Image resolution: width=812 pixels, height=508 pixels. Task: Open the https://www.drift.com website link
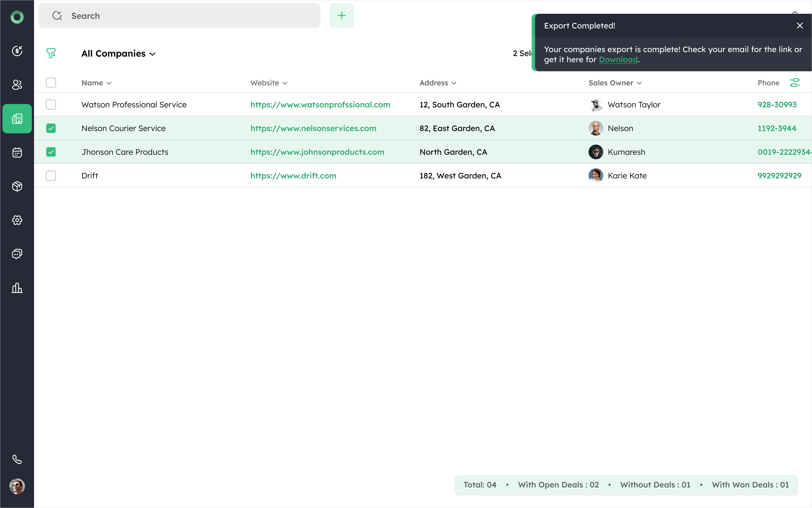pyautogui.click(x=293, y=176)
